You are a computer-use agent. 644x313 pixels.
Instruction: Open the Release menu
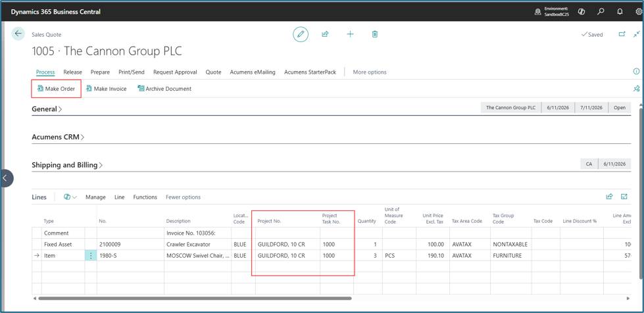(73, 72)
